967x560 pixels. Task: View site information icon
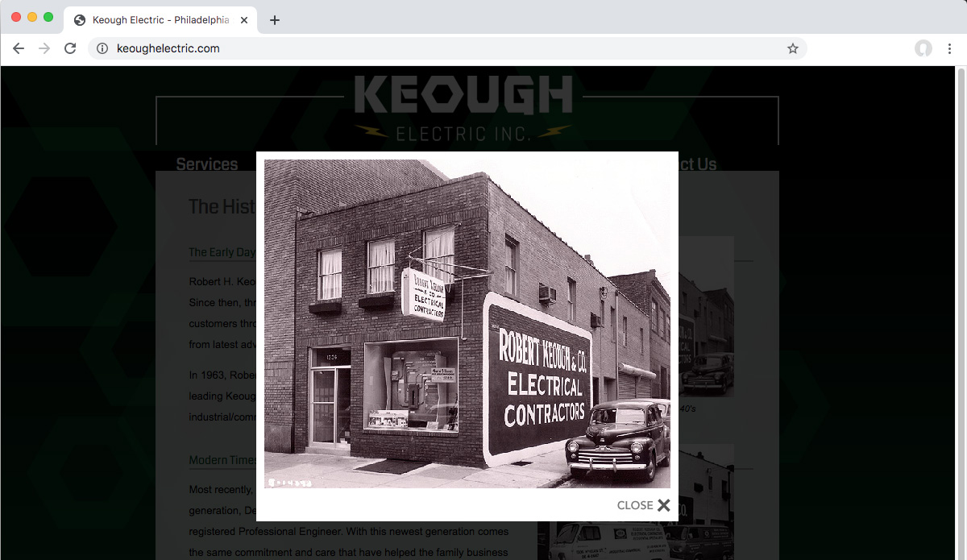pyautogui.click(x=102, y=48)
